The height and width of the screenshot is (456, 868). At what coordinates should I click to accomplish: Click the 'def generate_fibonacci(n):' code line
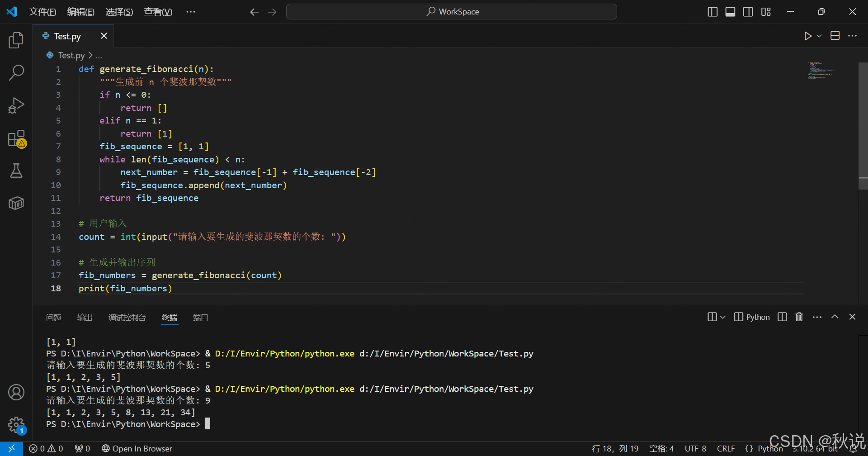[x=146, y=69]
